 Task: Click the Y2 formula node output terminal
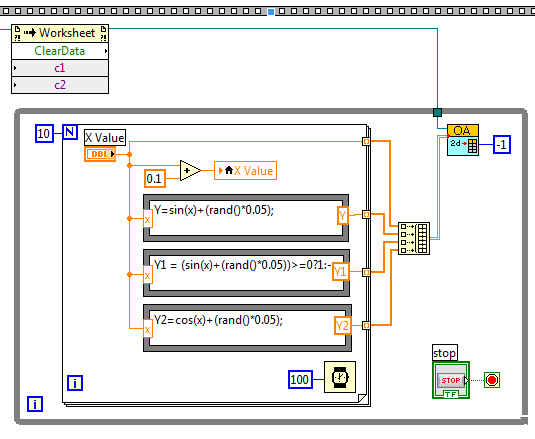[343, 325]
